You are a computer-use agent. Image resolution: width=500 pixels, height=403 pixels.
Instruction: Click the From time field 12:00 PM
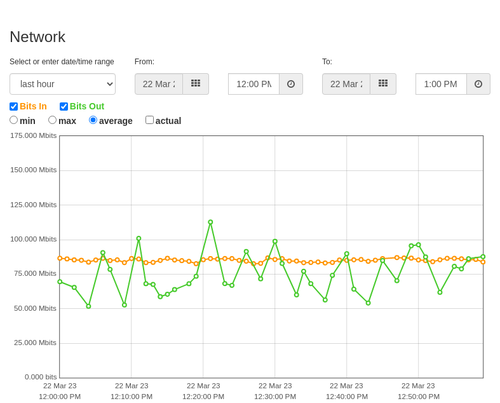click(254, 84)
